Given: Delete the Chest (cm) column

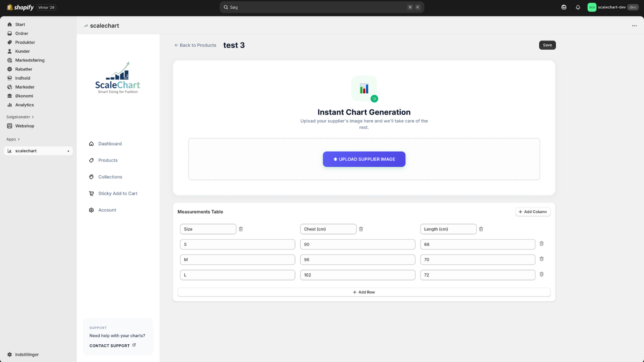Looking at the screenshot, I should (x=361, y=229).
